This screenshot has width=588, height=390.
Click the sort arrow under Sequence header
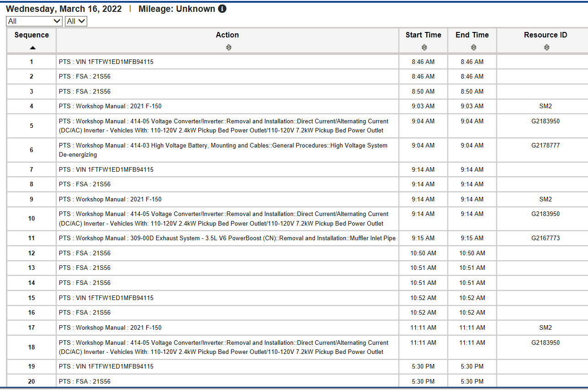coord(32,47)
